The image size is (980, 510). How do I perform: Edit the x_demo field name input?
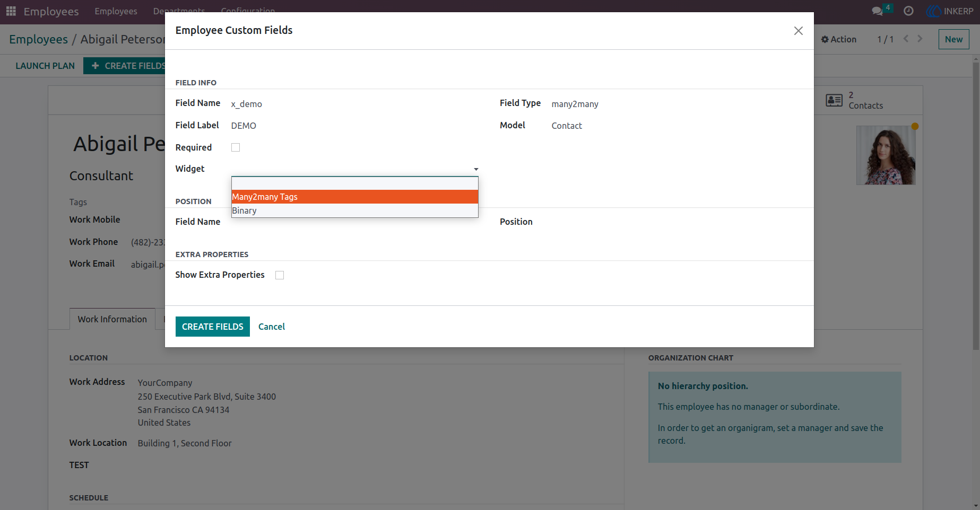[x=355, y=104]
